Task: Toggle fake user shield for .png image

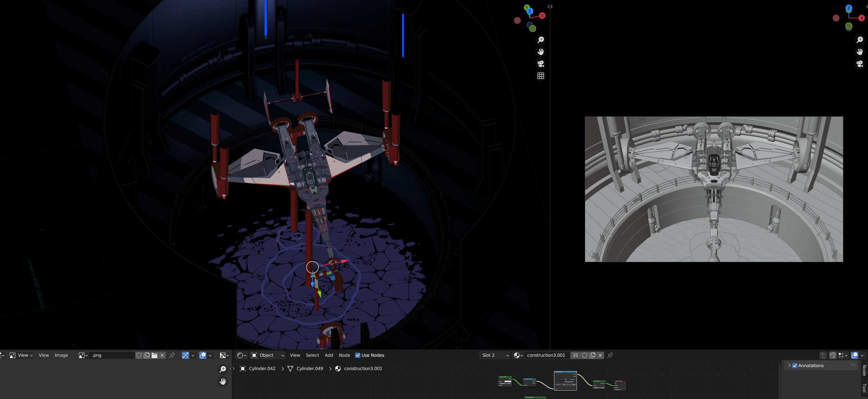Action: tap(139, 355)
